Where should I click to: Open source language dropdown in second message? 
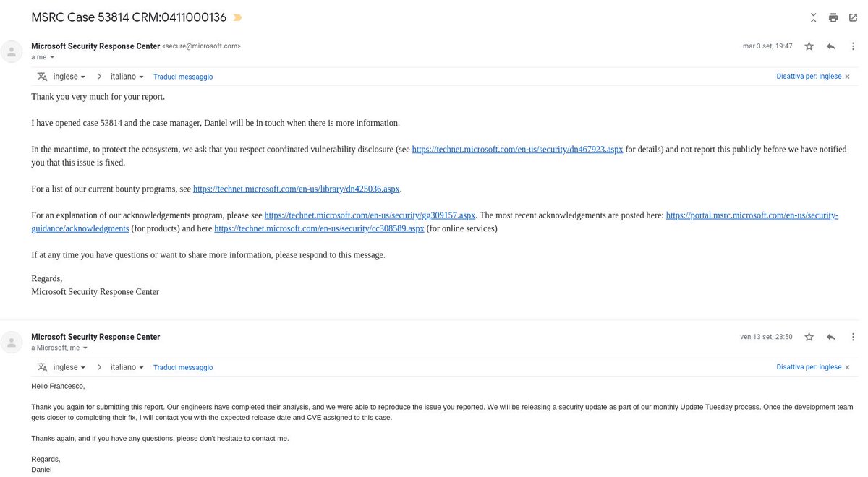[69, 367]
